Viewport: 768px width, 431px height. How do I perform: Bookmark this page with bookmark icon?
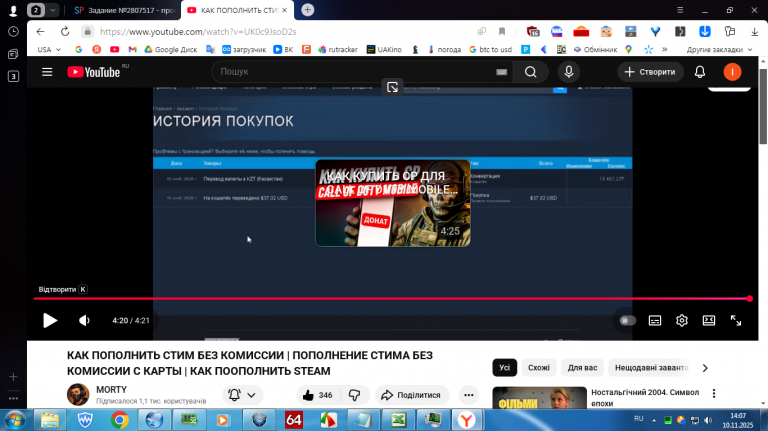[502, 31]
